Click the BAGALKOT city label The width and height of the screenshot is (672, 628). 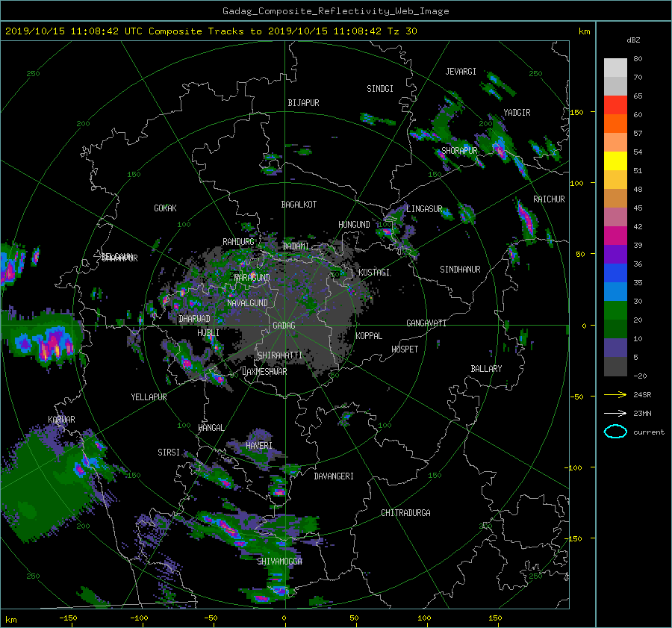[x=299, y=205]
